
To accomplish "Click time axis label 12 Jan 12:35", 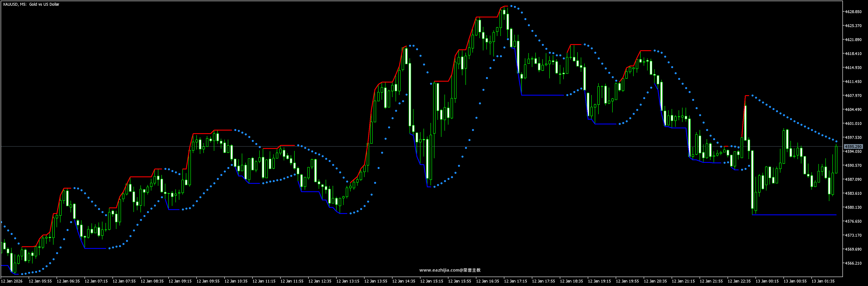I will point(320,281).
